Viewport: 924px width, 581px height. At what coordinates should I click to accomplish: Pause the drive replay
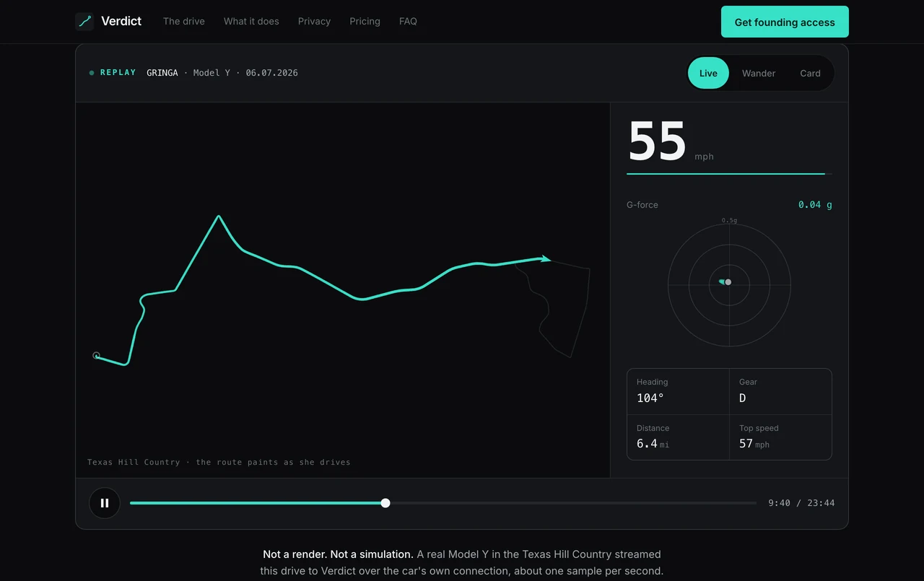click(x=105, y=503)
